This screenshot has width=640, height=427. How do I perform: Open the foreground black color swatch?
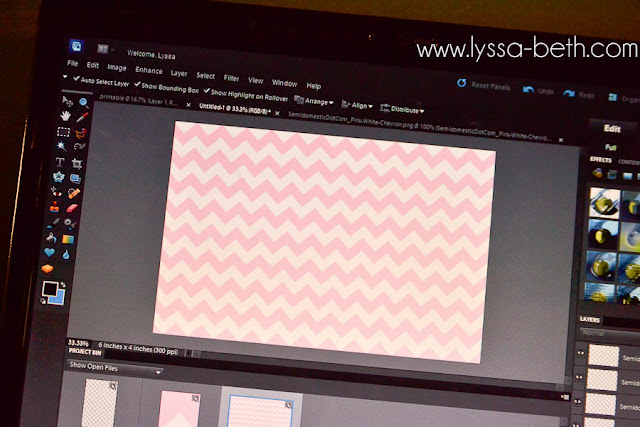point(50,289)
